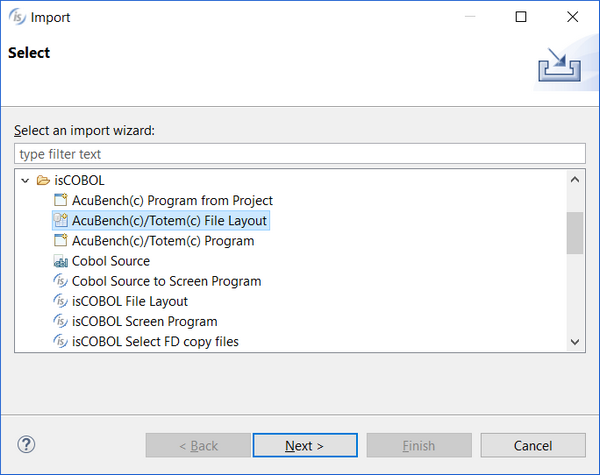Viewport: 600px width, 475px height.
Task: Click the scroll up arrow of wizard list
Action: coord(575,180)
